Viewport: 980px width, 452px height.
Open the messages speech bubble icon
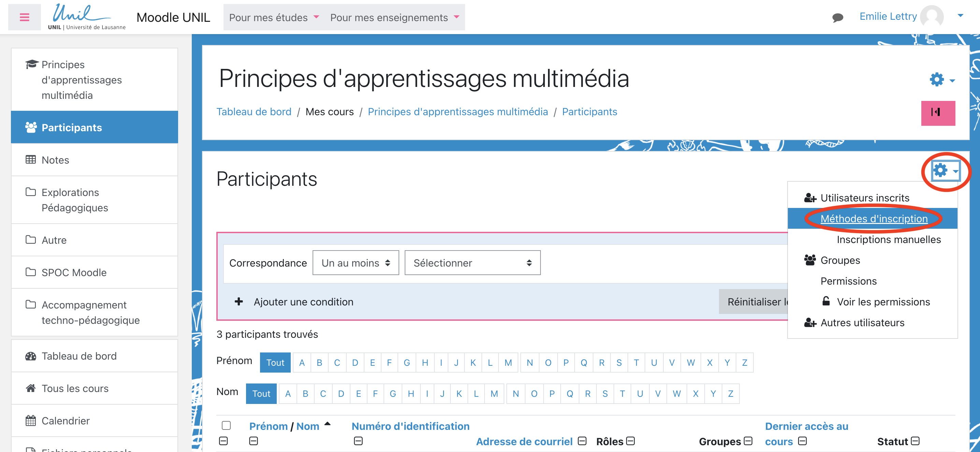pyautogui.click(x=837, y=17)
